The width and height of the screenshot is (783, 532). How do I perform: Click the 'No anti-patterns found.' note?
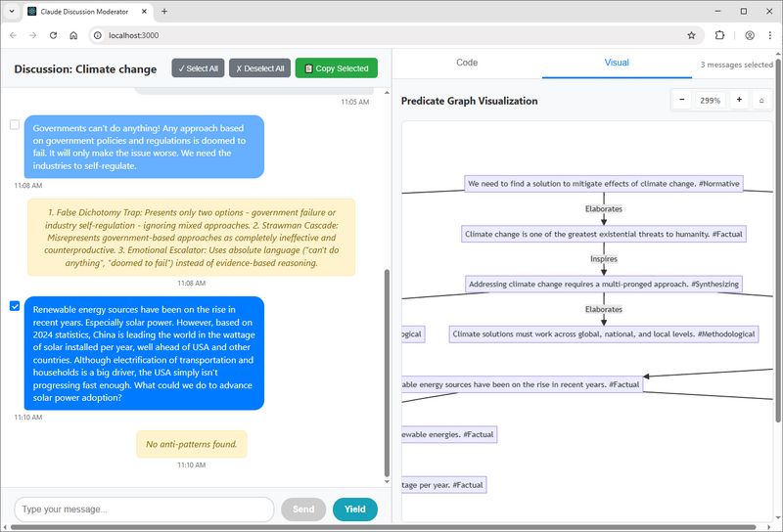coord(191,444)
